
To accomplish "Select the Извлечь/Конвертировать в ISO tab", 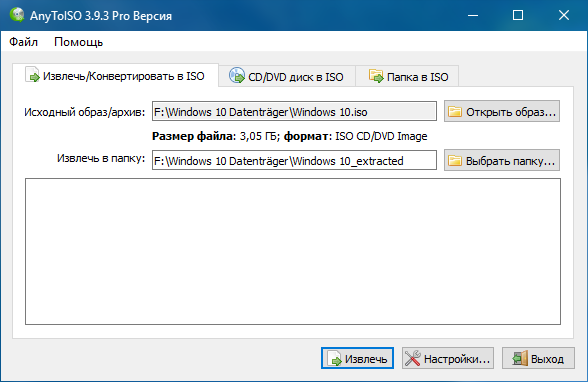I will (116, 75).
